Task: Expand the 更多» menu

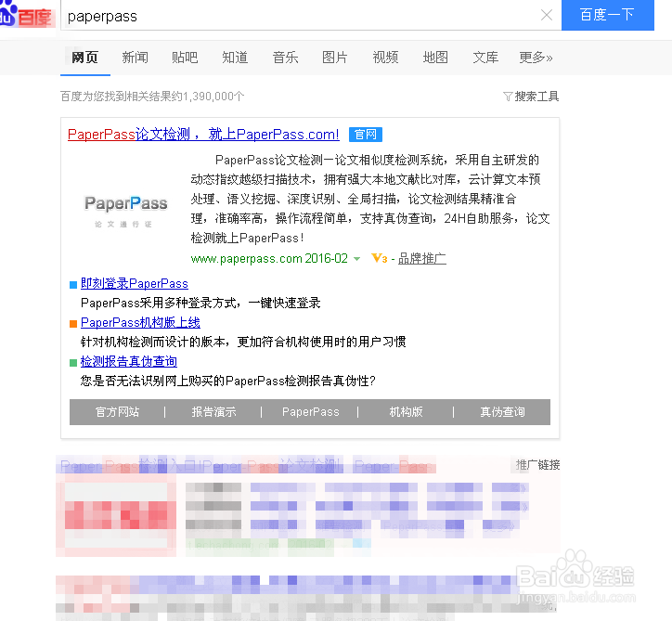Action: [536, 58]
